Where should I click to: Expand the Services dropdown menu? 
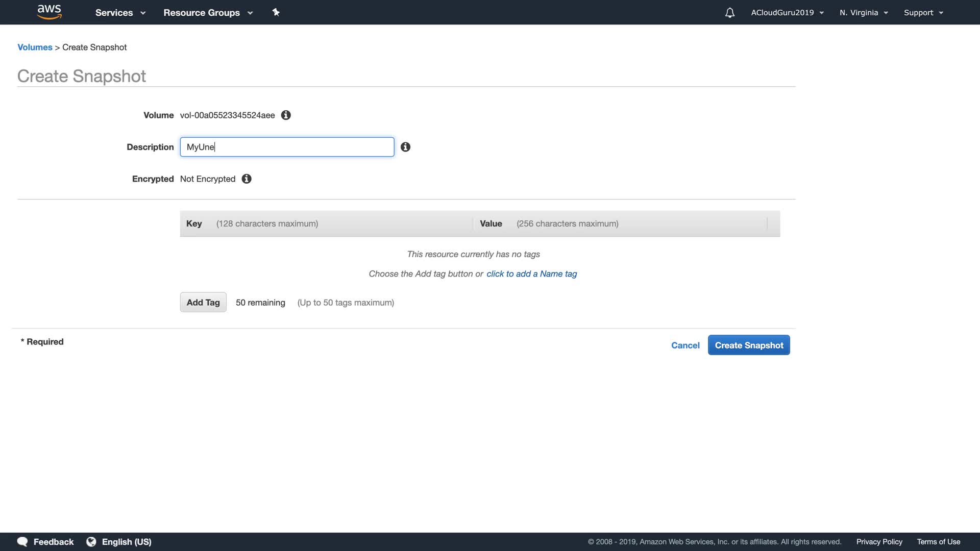coord(120,13)
